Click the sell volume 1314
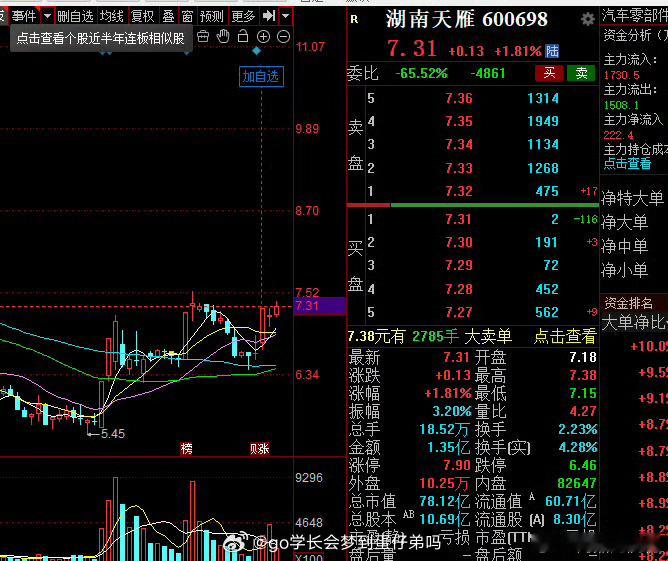Viewport: 668px width, 561px height. (x=543, y=98)
